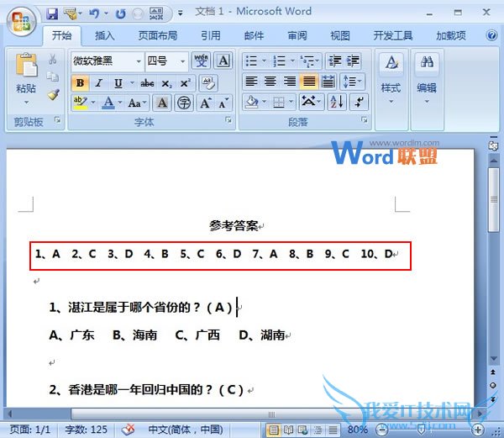Undo the last action
Screen dimensions: 504x438
[94, 13]
